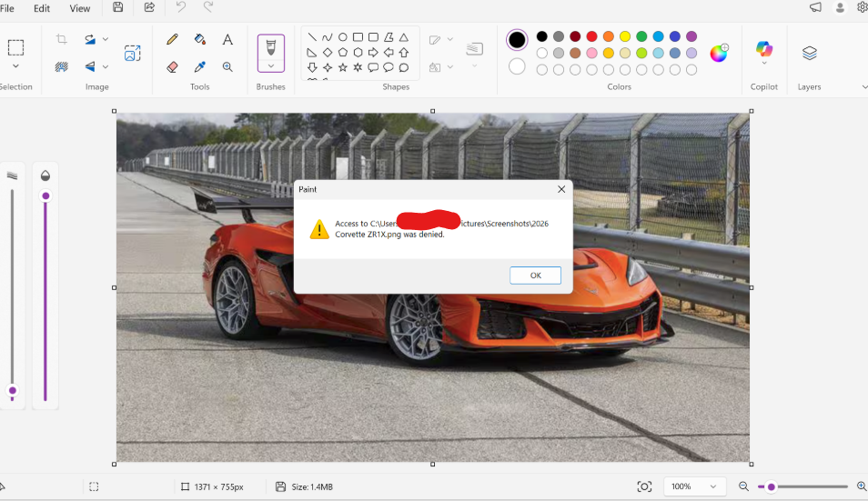868x501 pixels.
Task: Choose the rectangular Selection tool
Action: coord(15,47)
